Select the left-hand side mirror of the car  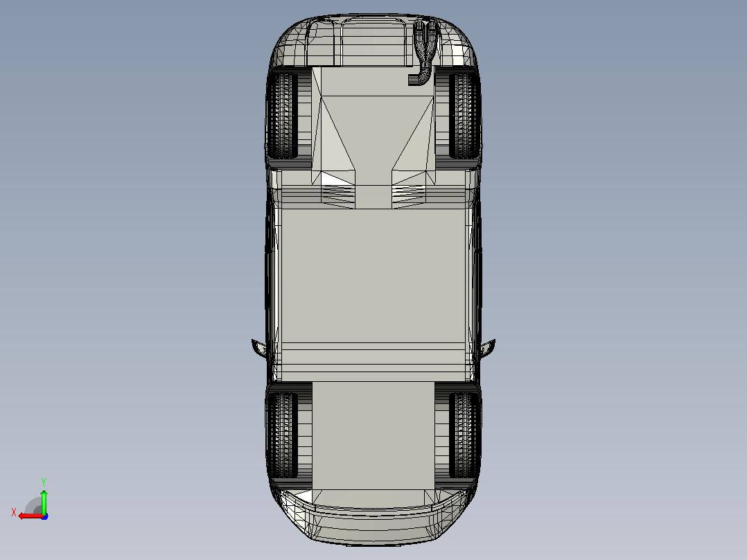tap(259, 349)
